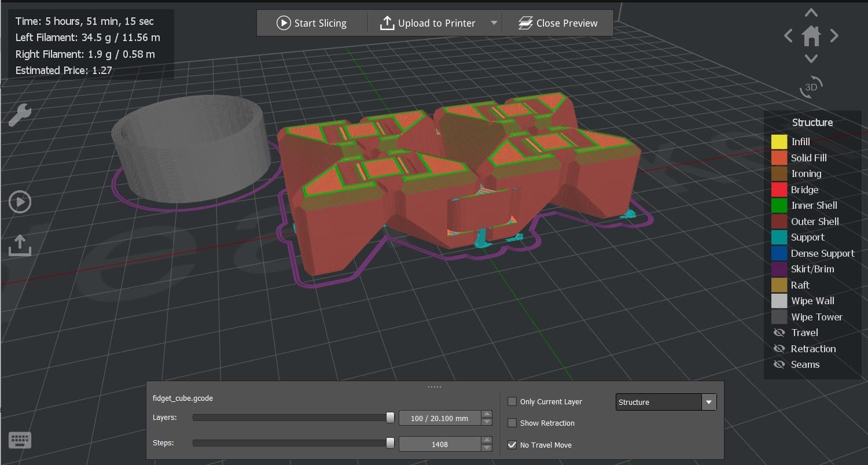Click the Wipe Tower dark gray swatch
Image resolution: width=868 pixels, height=465 pixels.
[779, 317]
